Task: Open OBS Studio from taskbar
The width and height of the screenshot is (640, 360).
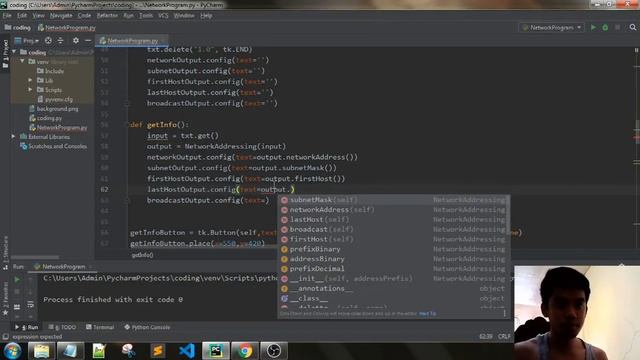Action: tap(274, 351)
